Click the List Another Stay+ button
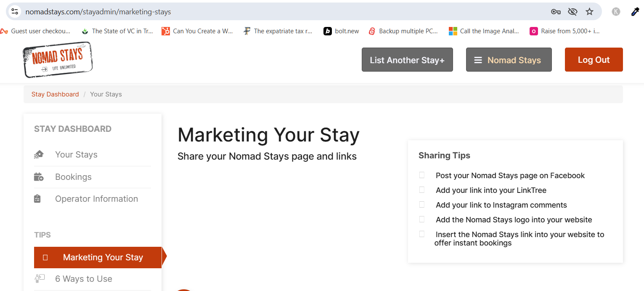 tap(407, 60)
